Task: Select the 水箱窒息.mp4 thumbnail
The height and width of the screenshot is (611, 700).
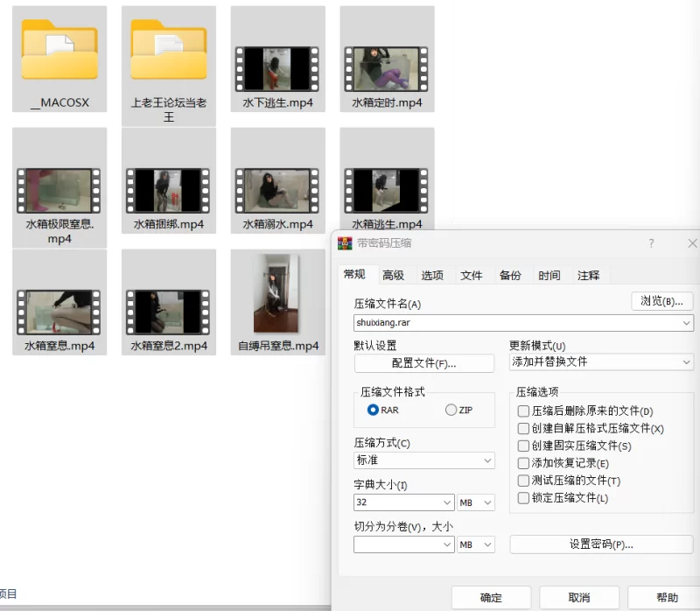Action: [59, 313]
